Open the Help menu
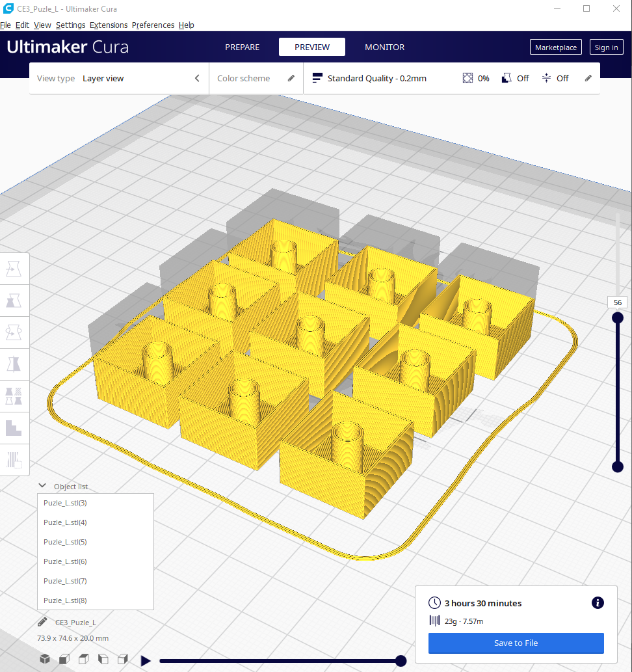 (x=187, y=25)
